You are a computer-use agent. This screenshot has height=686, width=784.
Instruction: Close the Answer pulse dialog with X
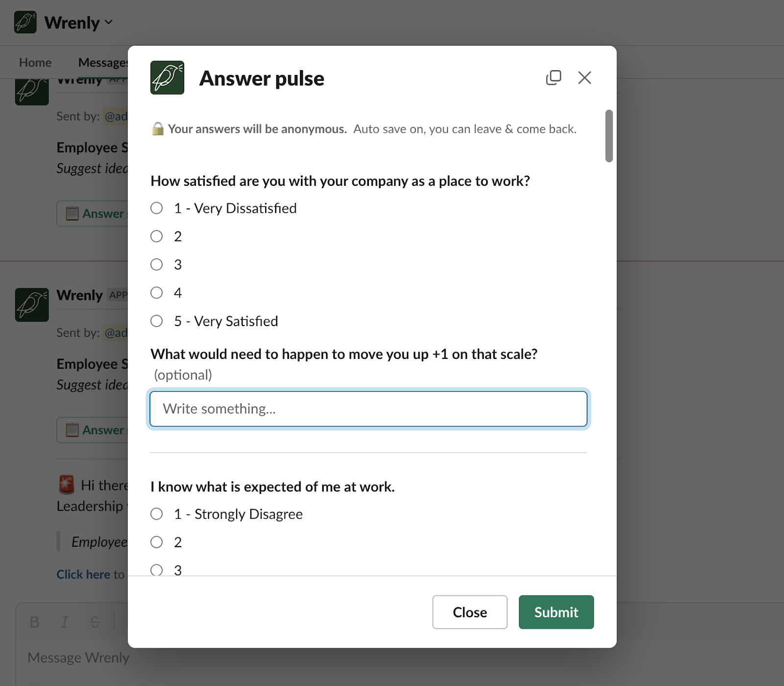pyautogui.click(x=585, y=77)
